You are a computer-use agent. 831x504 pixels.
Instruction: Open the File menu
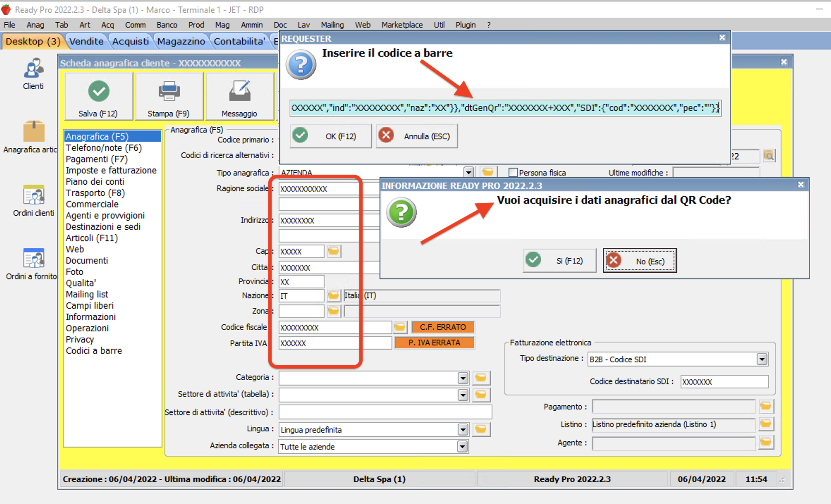10,25
